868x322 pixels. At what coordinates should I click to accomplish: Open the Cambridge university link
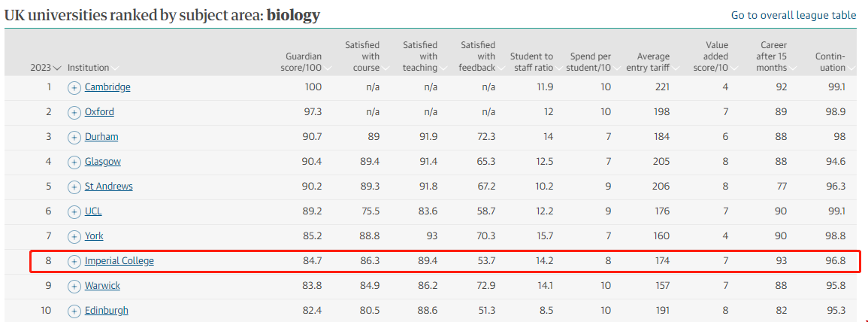coord(107,87)
